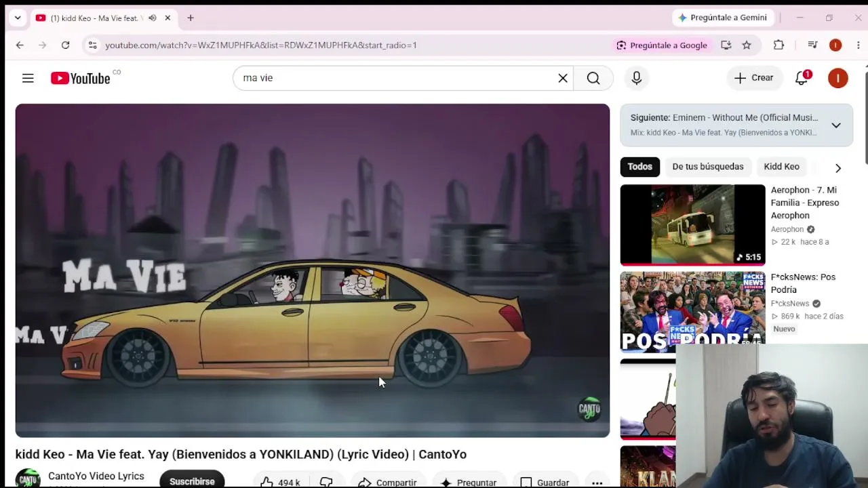Show more filter chips with arrow
868x488 pixels.
click(838, 167)
